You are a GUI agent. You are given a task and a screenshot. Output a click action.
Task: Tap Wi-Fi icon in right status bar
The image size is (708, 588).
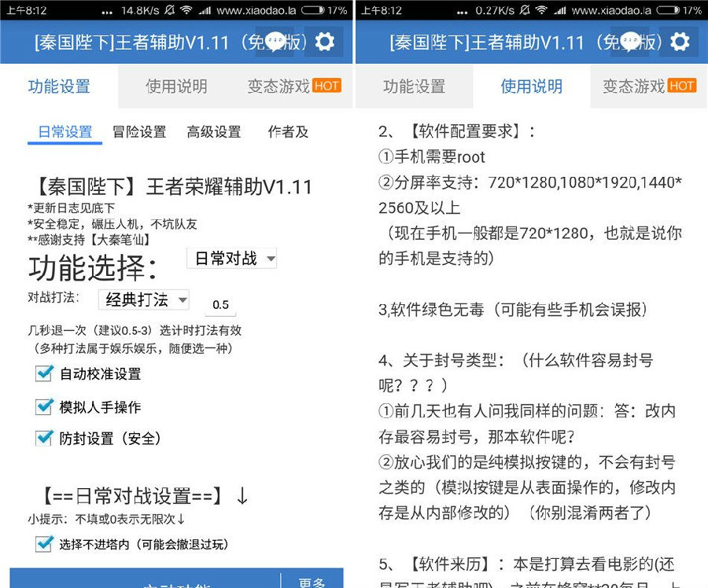coord(541,10)
